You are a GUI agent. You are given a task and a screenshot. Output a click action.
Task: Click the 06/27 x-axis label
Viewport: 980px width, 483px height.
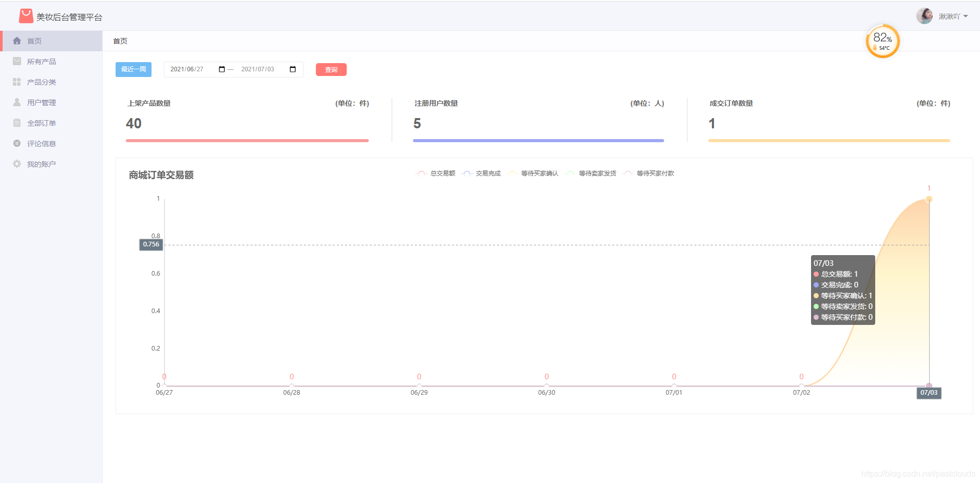tap(164, 393)
